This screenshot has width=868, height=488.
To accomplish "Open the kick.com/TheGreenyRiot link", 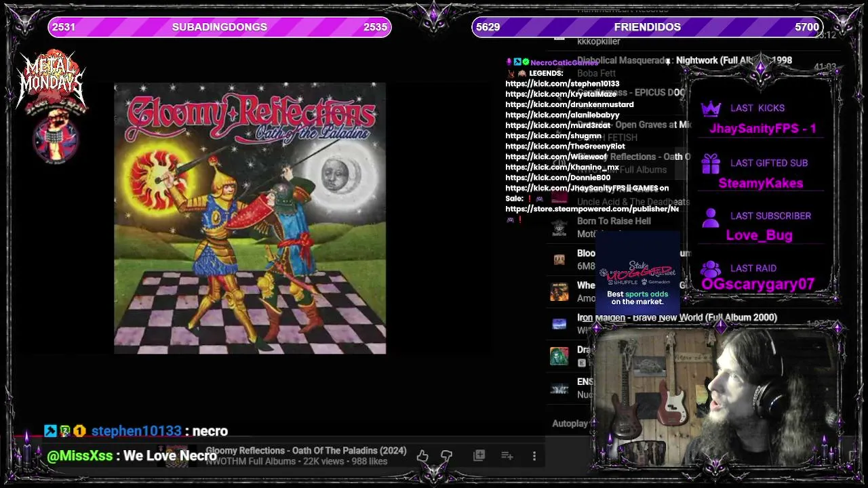I will (x=565, y=146).
